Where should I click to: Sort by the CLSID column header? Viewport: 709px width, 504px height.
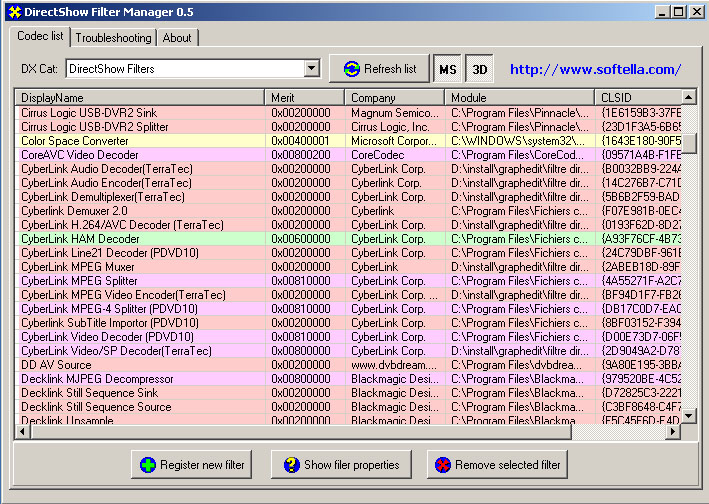click(638, 98)
